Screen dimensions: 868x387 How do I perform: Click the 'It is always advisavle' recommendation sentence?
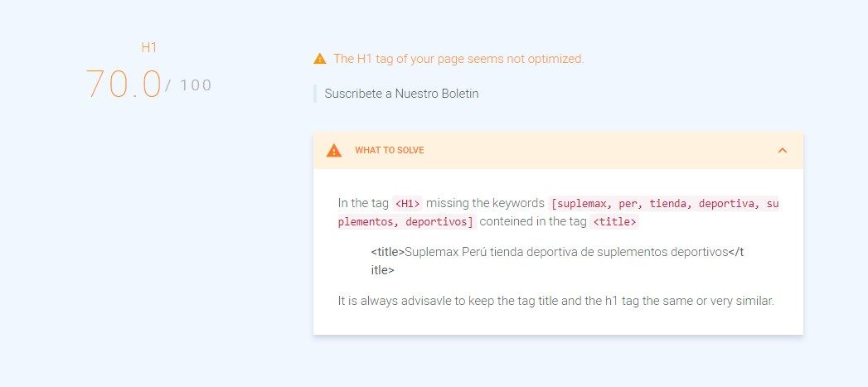(555, 302)
